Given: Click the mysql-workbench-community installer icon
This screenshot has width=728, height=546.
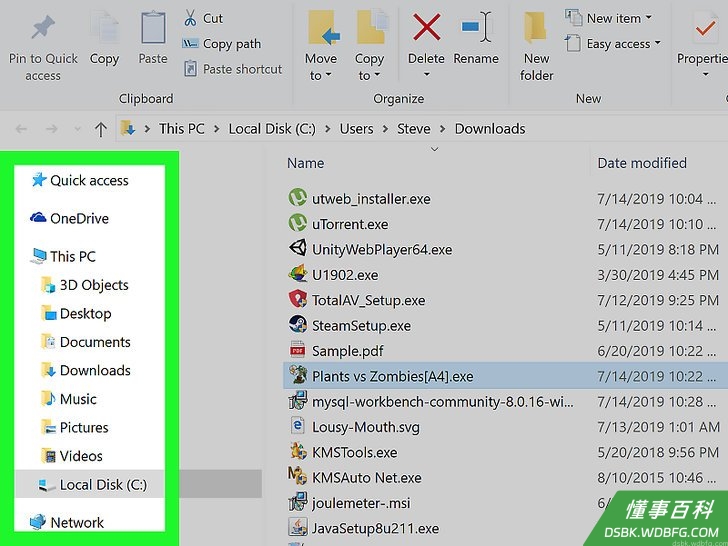Looking at the screenshot, I should coord(297,401).
